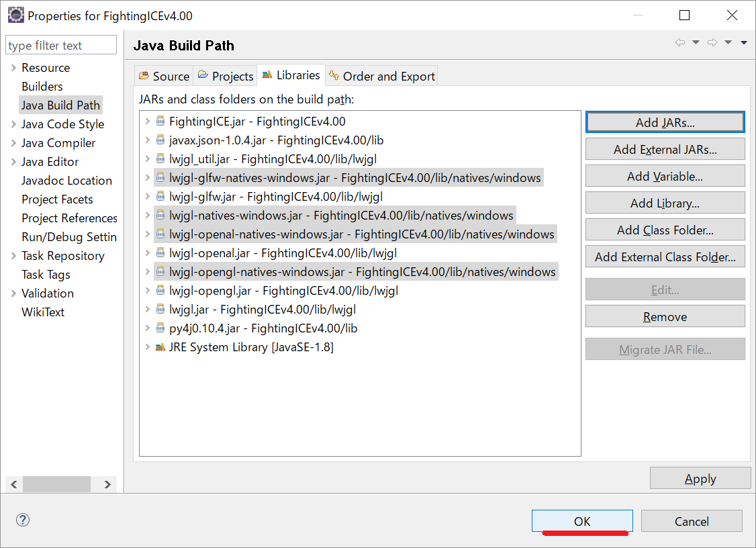Click the lwjgl-glfw.jar jar icon

click(x=160, y=197)
